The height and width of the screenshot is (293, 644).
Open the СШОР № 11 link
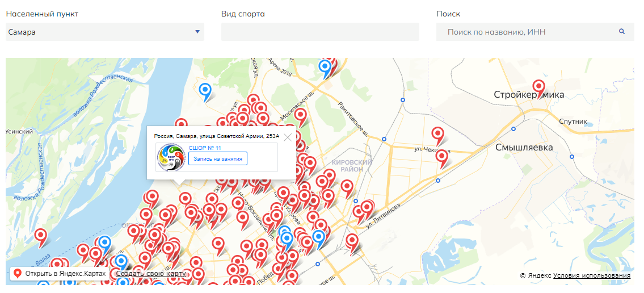tap(205, 148)
